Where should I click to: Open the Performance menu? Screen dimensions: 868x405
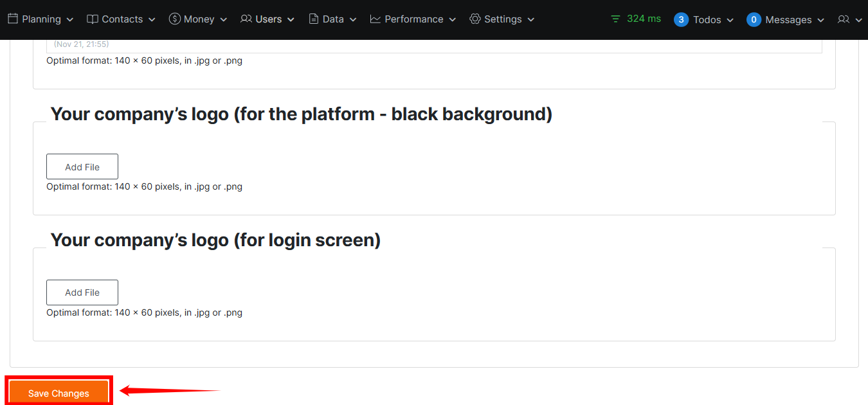[414, 19]
